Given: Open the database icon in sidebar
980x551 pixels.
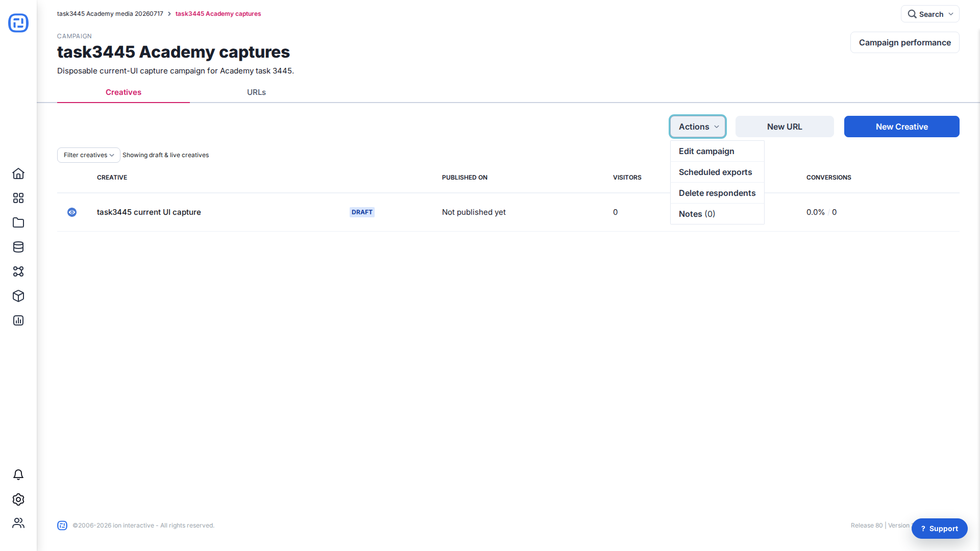Looking at the screenshot, I should pyautogui.click(x=18, y=247).
